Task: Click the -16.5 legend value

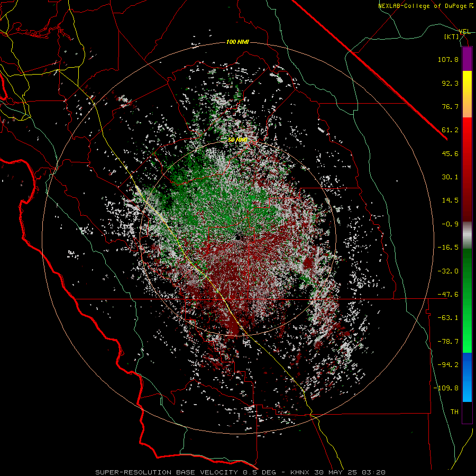Action: pos(448,248)
